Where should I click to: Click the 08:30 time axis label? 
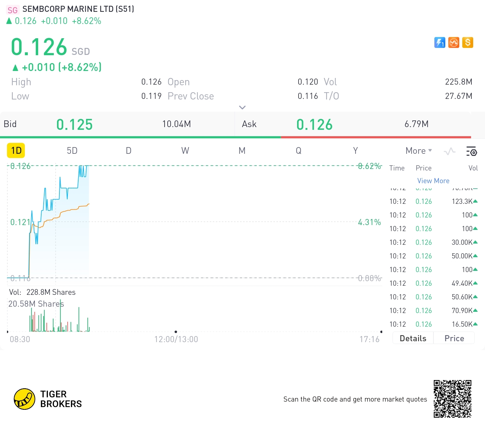(20, 339)
